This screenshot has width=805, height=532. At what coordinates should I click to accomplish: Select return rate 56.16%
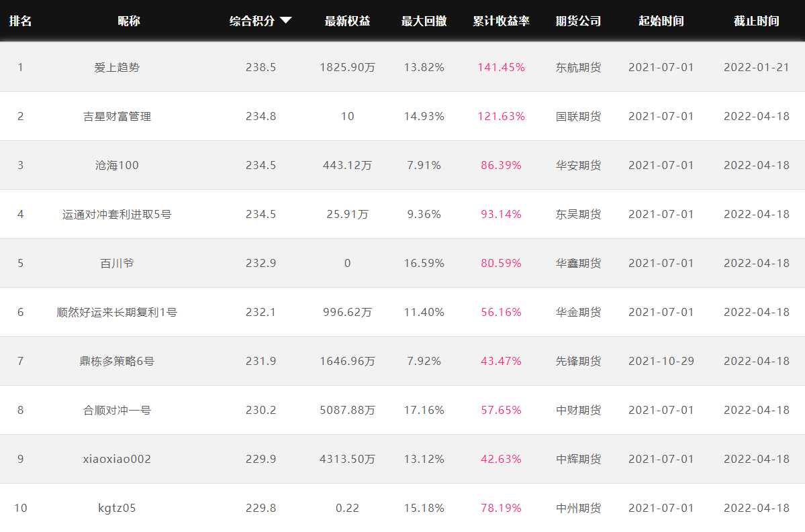click(501, 313)
